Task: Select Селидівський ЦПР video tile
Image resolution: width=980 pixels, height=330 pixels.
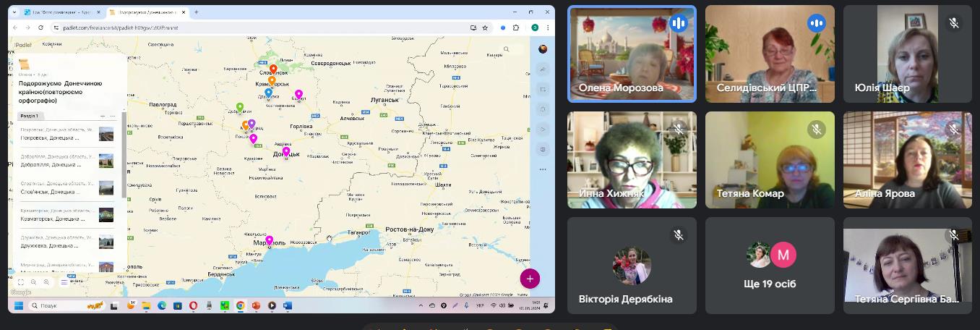Action: pyautogui.click(x=770, y=54)
